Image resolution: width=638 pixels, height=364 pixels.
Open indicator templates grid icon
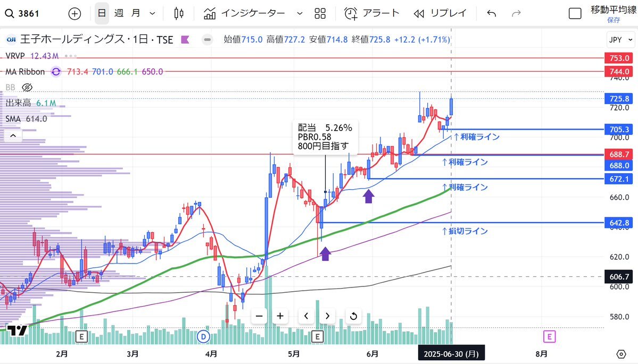pos(320,13)
